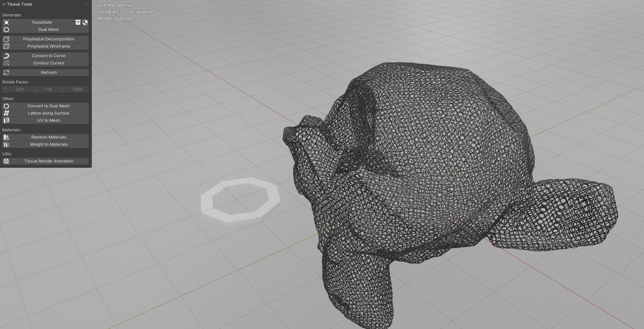The height and width of the screenshot is (329, 644).
Task: Run Polyhedral Decomposition
Action: (x=48, y=39)
